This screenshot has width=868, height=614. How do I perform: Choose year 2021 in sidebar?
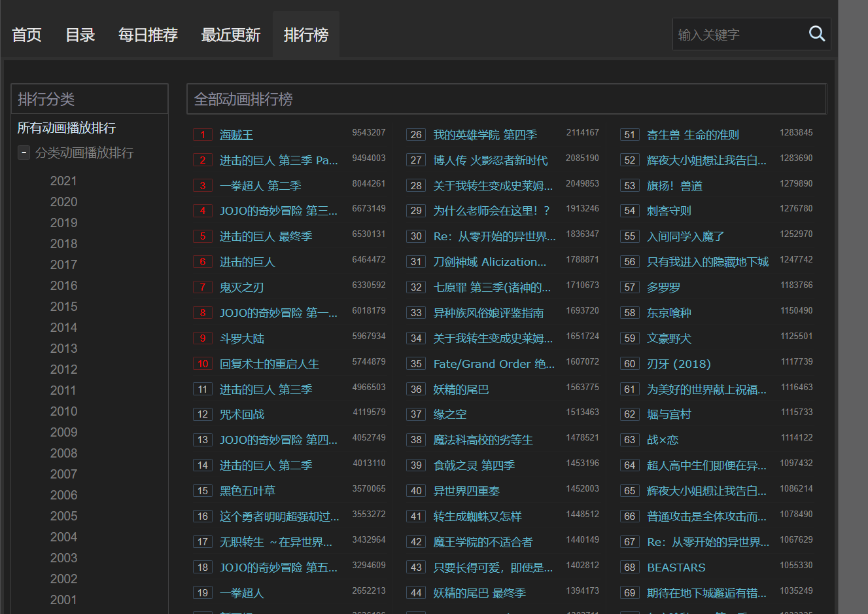coord(63,181)
